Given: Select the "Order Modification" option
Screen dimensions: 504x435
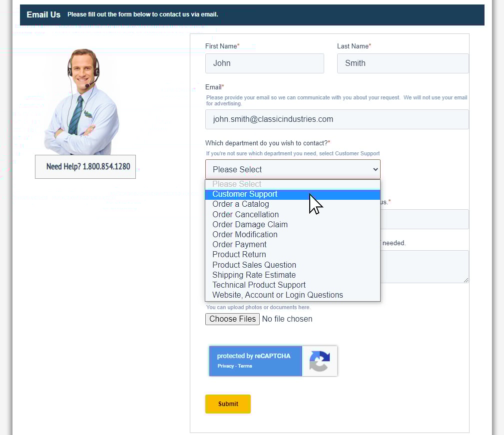Looking at the screenshot, I should point(245,234).
